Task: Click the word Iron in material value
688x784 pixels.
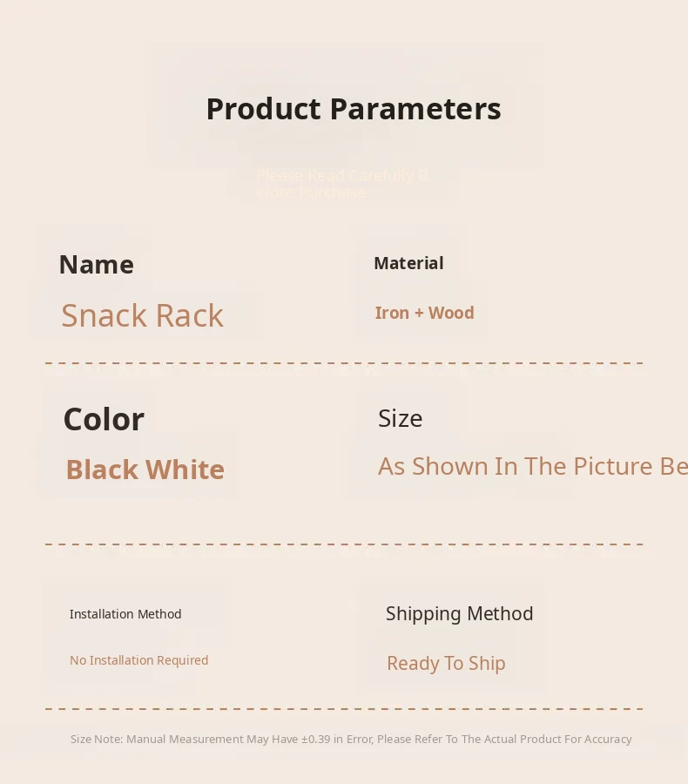Action: (392, 313)
